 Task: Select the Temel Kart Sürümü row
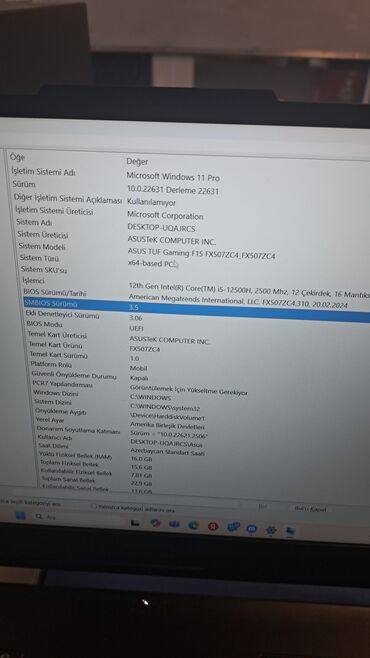point(59,355)
